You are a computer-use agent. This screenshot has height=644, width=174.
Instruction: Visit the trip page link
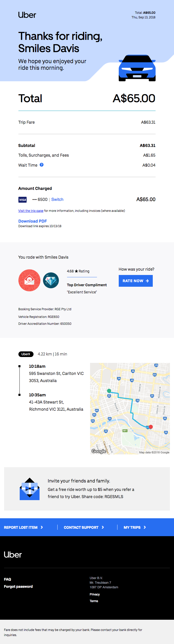pyautogui.click(x=31, y=211)
